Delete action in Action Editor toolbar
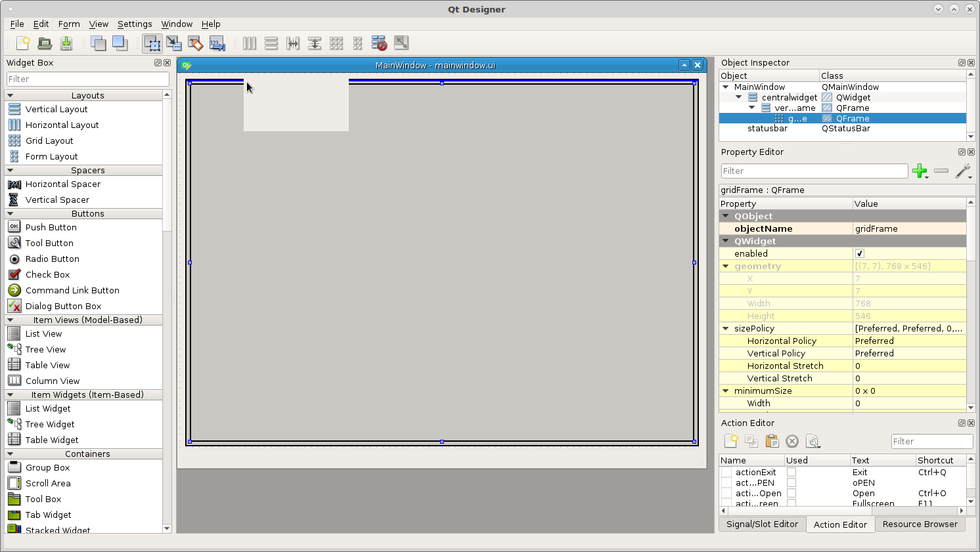 coord(792,441)
